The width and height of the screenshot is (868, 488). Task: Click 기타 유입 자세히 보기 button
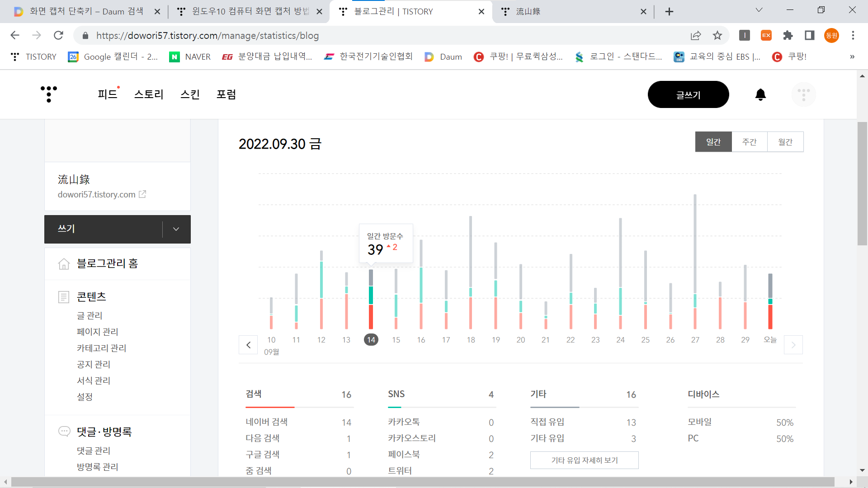pos(584,460)
